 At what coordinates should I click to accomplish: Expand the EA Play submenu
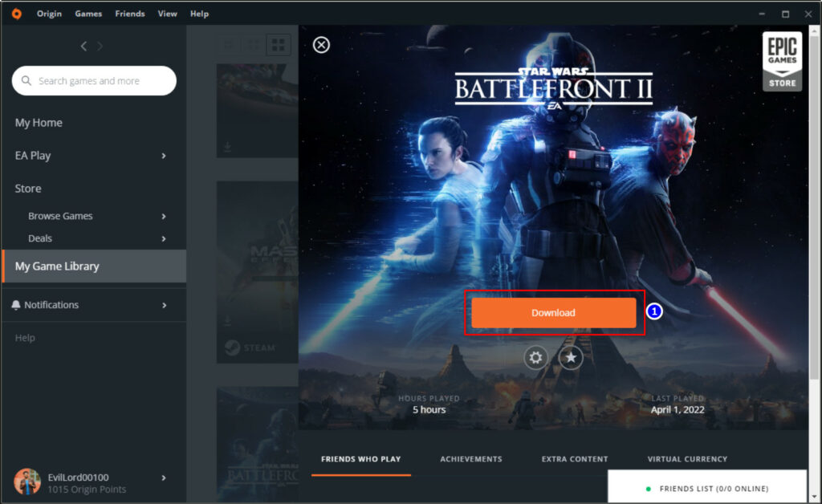(x=164, y=156)
